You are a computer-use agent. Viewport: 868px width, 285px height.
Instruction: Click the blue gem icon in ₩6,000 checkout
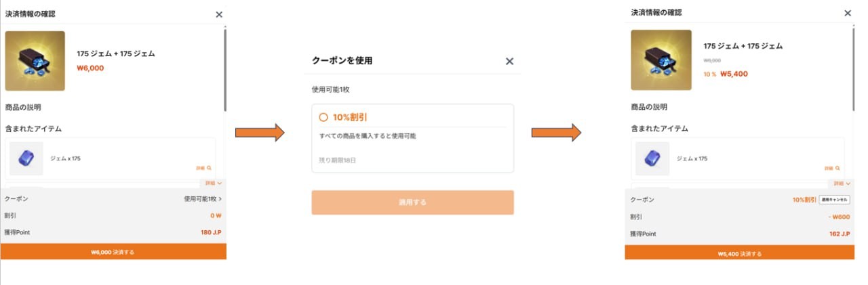click(x=26, y=158)
